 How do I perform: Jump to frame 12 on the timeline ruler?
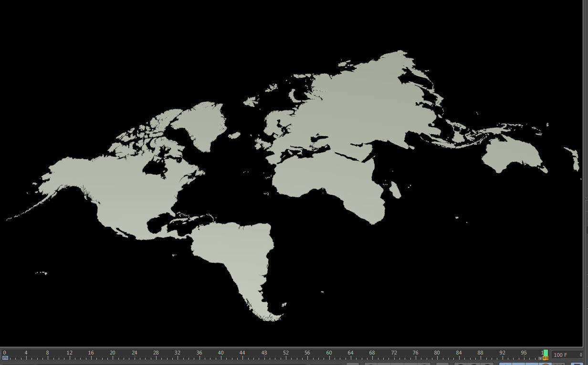pos(69,353)
